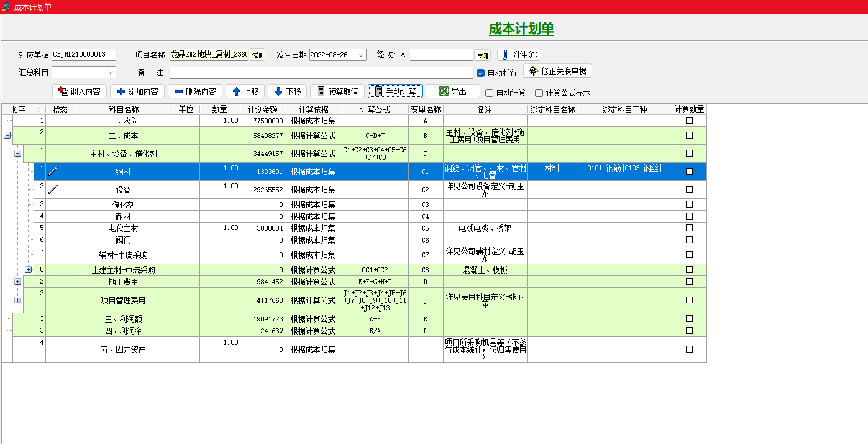This screenshot has height=444, width=868.
Task: Toggle the 计算公式显示 checkbox
Action: point(539,93)
